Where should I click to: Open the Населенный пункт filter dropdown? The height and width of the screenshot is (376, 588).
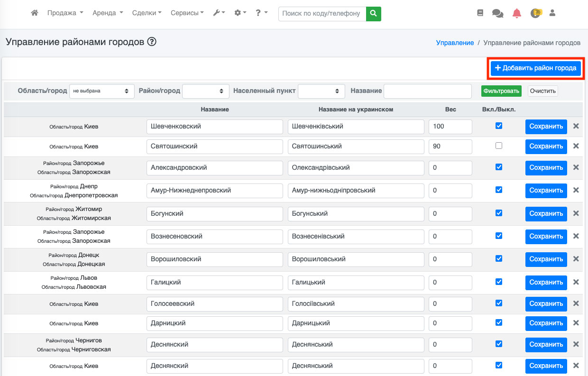[321, 91]
